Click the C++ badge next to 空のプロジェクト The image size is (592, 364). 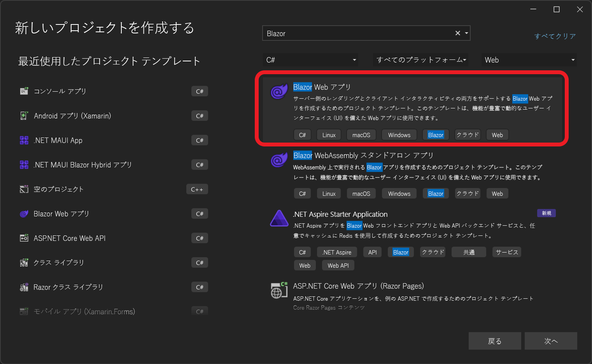(197, 189)
